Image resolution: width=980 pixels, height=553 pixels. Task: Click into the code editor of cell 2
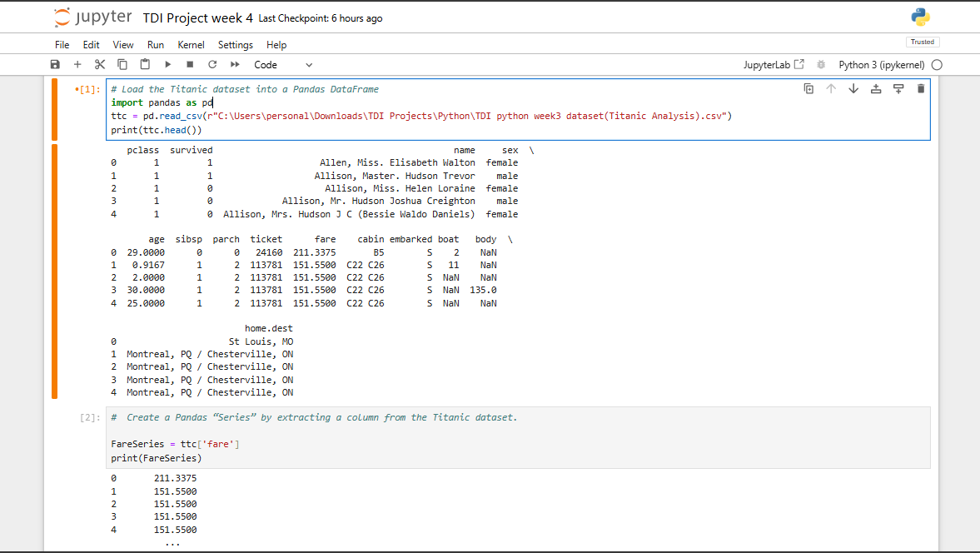518,437
